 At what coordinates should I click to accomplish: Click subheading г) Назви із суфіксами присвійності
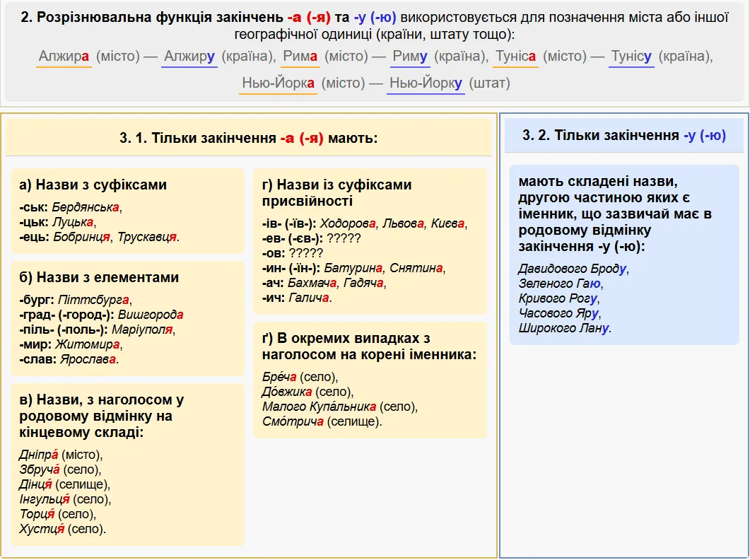pos(336,193)
